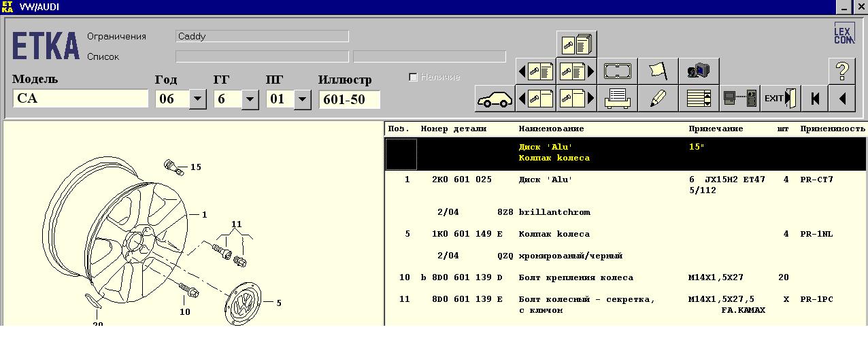The image size is (868, 357).
Task: Select part number 2K0 601 025
Action: pyautogui.click(x=461, y=180)
